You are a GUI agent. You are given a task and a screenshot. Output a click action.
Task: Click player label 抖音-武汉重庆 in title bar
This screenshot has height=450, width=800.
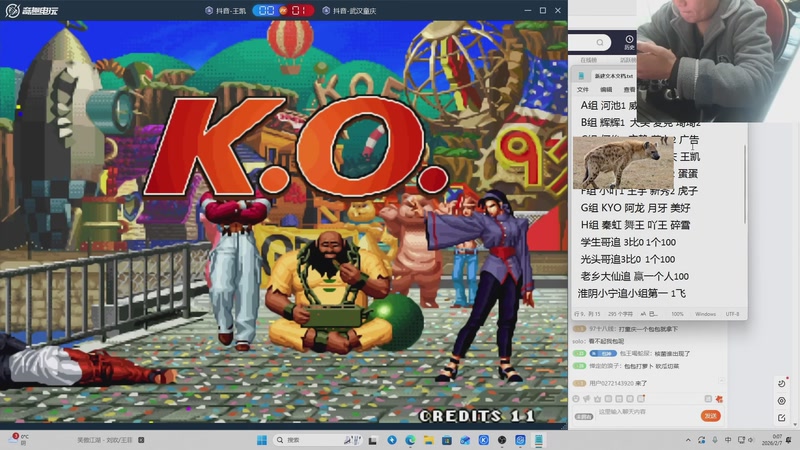349,10
